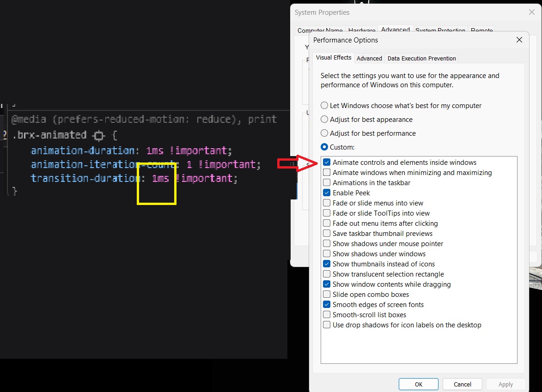Click the animation-iteration-count property

tap(104, 164)
